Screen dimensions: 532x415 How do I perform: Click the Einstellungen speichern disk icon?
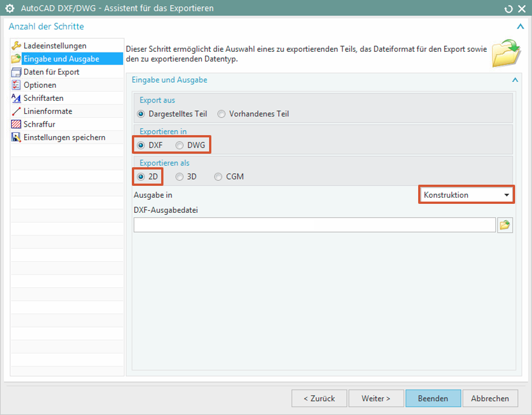coord(16,137)
